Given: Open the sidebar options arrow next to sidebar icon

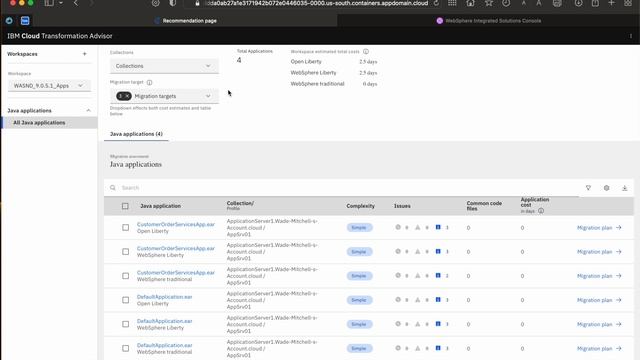Looking at the screenshot, I should click(x=61, y=3).
